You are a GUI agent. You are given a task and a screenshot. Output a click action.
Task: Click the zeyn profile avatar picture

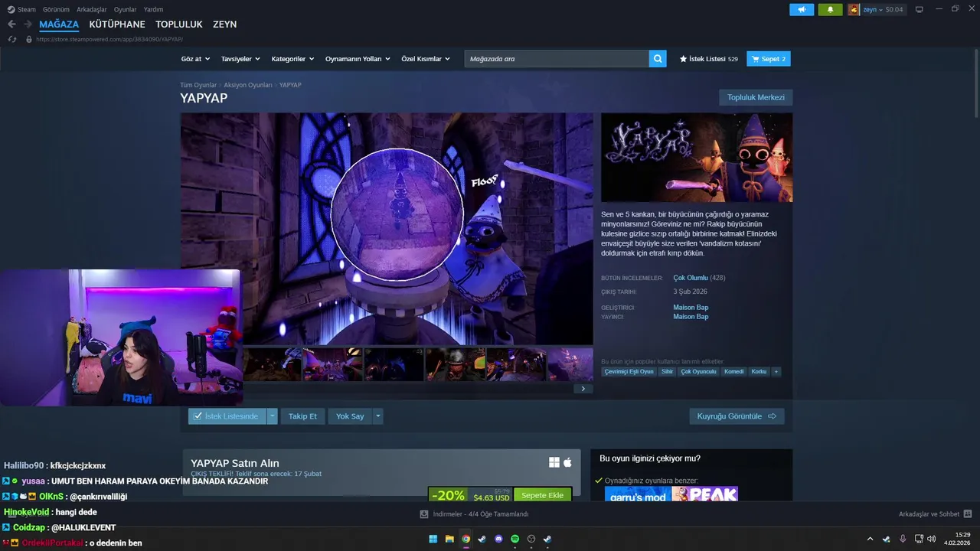point(854,9)
